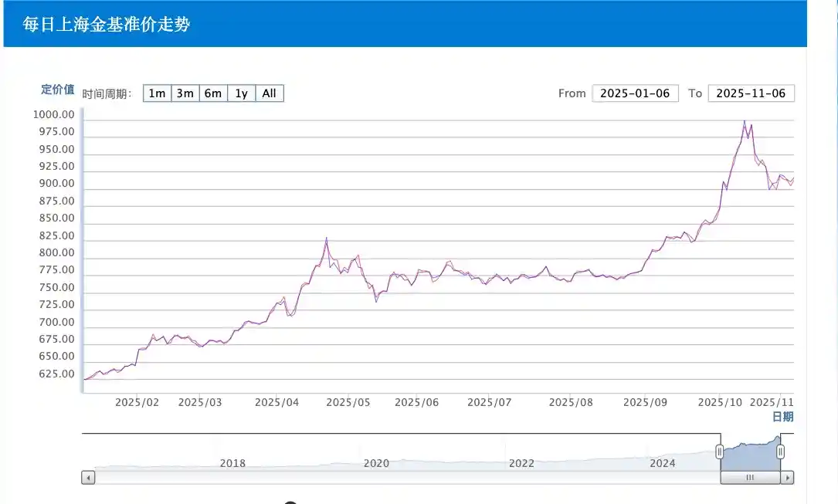This screenshot has height=504, width=838.
Task: Click the To date field showing 2025-11-06
Action: tap(750, 93)
